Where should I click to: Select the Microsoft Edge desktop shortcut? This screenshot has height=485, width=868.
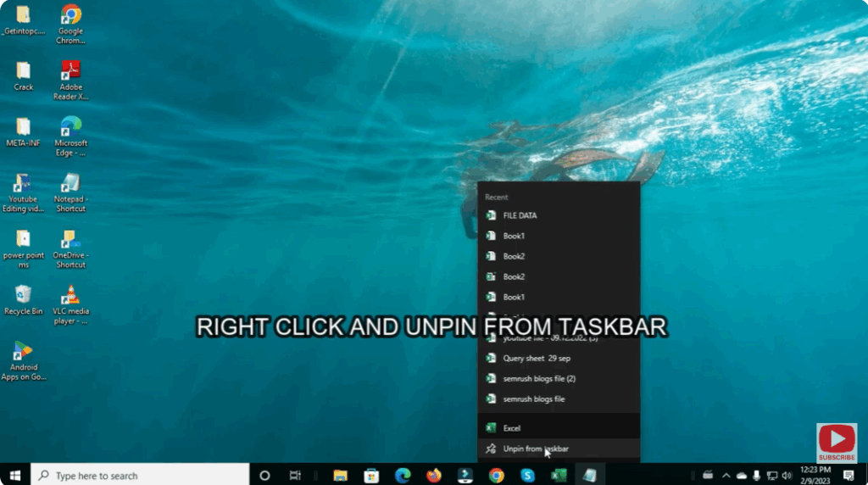click(71, 137)
